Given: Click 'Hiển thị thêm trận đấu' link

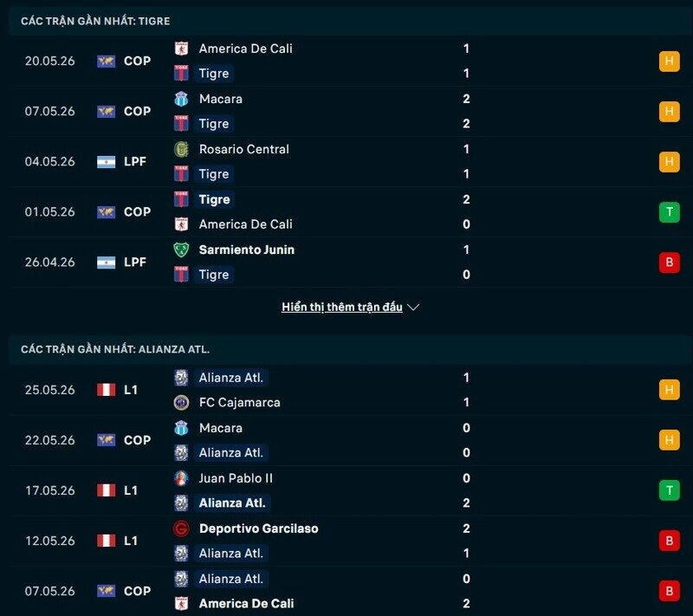Looking at the screenshot, I should pyautogui.click(x=342, y=307).
